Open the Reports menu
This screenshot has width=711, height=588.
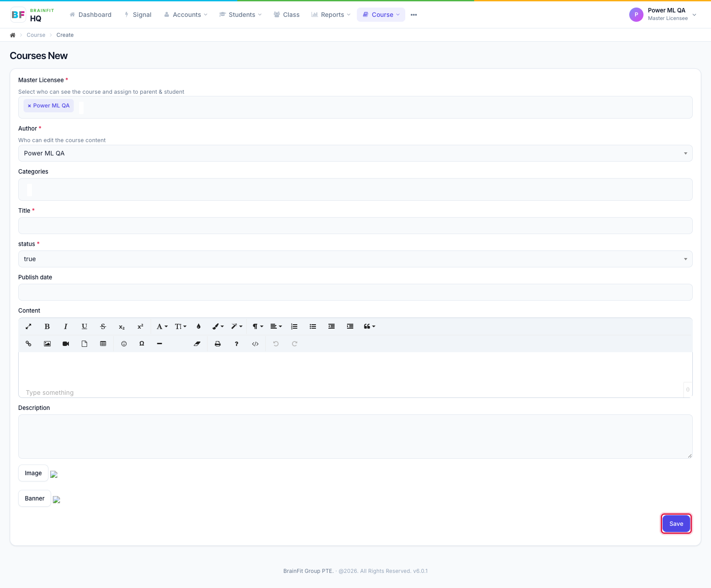331,15
